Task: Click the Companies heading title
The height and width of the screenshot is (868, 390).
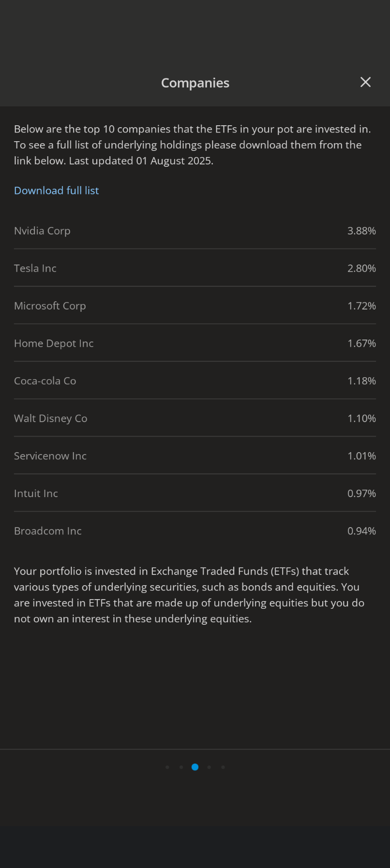Action: point(195,83)
